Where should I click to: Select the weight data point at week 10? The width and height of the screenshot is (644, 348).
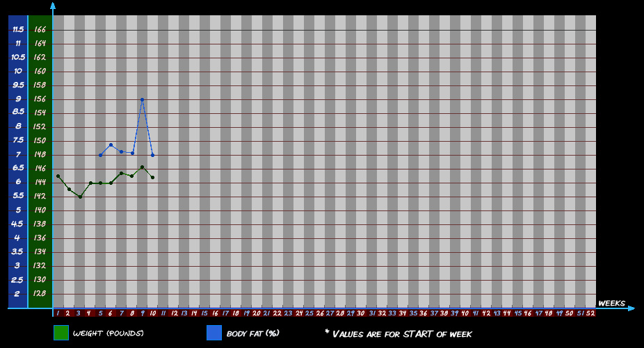(x=153, y=177)
